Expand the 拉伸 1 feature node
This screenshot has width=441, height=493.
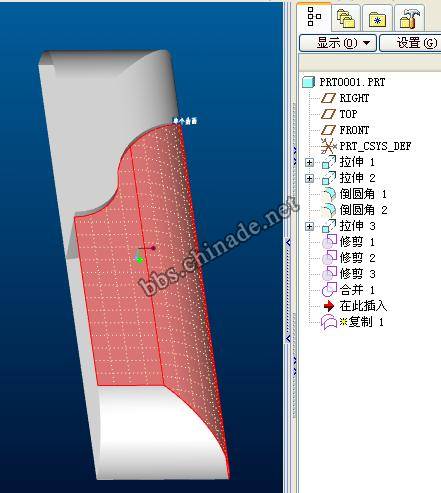pos(309,162)
